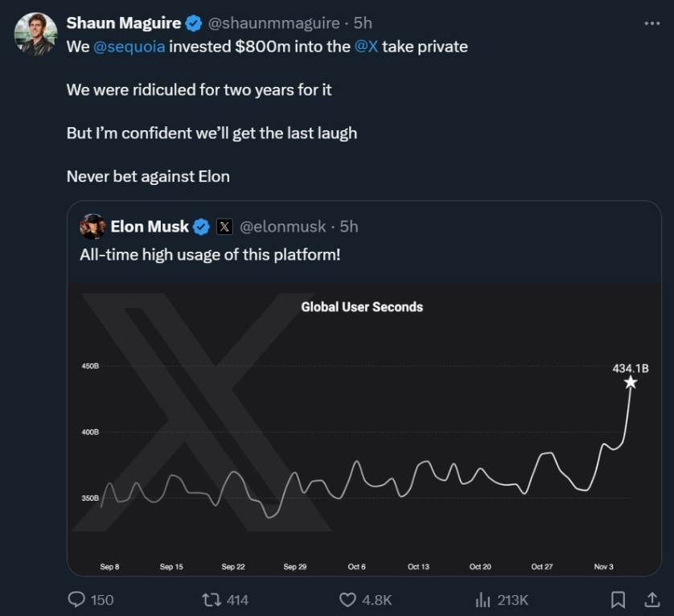Click Elon Musk's verified checkmark badge

point(201,227)
